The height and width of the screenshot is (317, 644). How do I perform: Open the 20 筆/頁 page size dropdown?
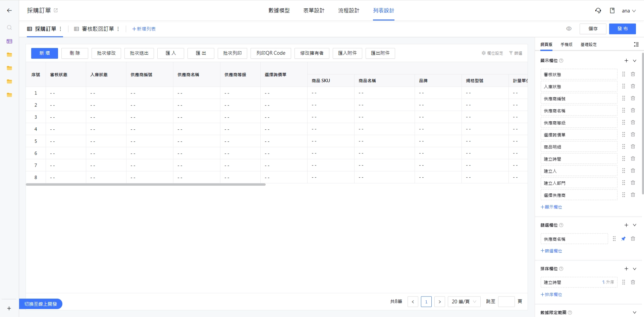click(464, 302)
